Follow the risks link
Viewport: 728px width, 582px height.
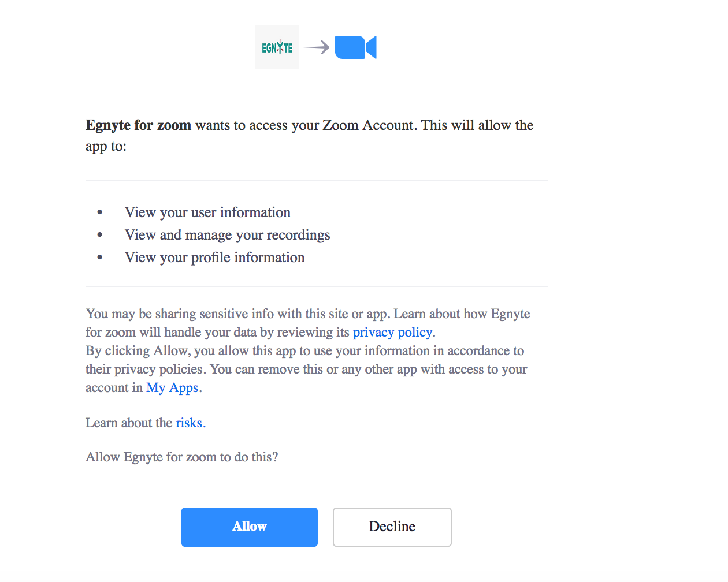point(190,423)
